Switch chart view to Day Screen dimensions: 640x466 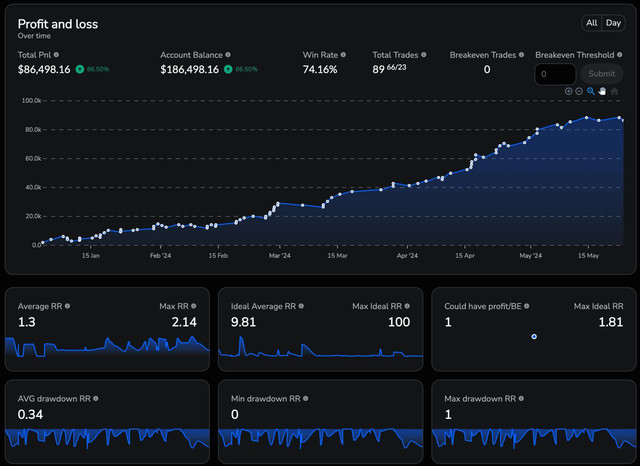[x=612, y=23]
